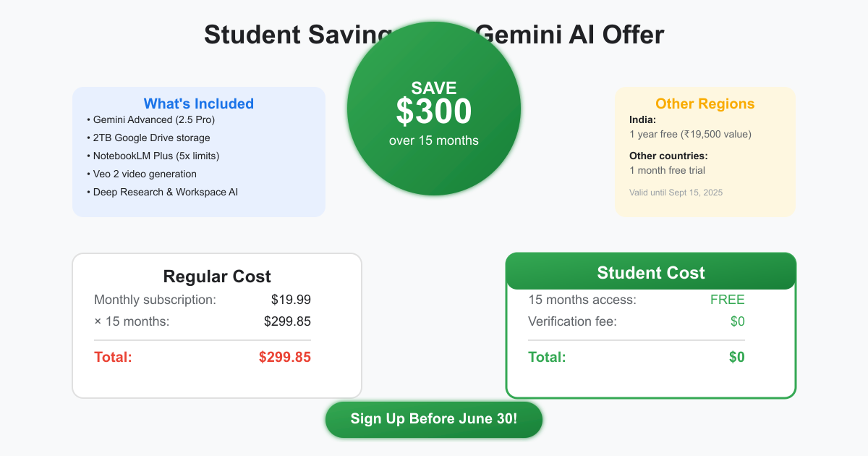
Task: Click the 1 month free trial text
Action: [x=667, y=170]
